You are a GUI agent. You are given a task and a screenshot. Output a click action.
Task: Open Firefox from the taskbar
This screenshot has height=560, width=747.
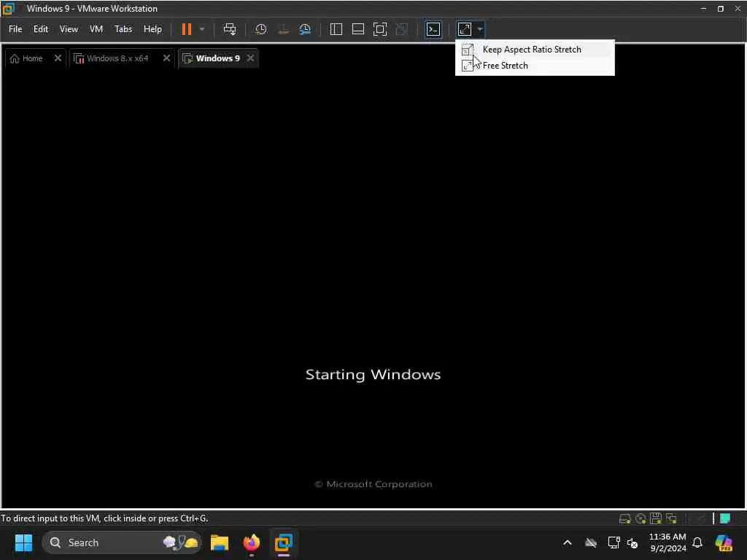click(x=252, y=542)
